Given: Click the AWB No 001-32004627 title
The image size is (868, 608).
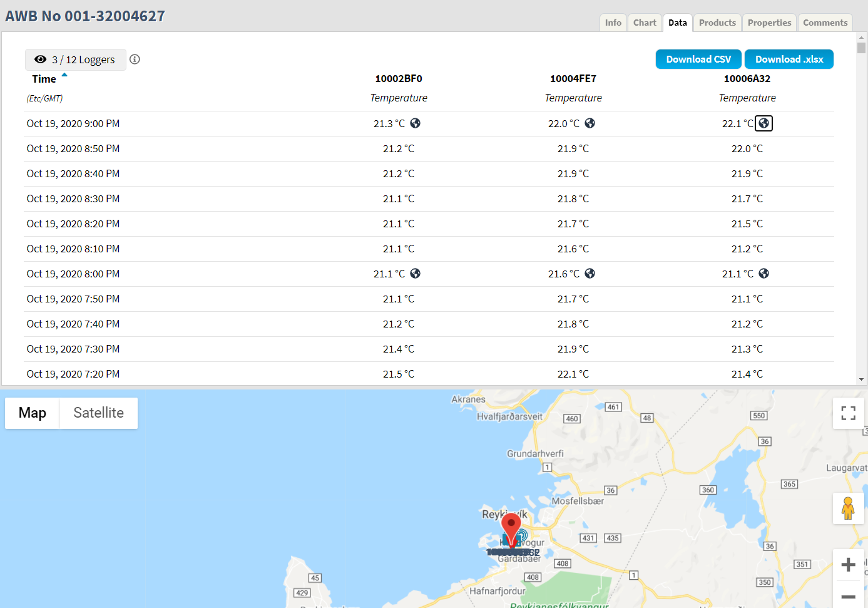Looking at the screenshot, I should 85,16.
